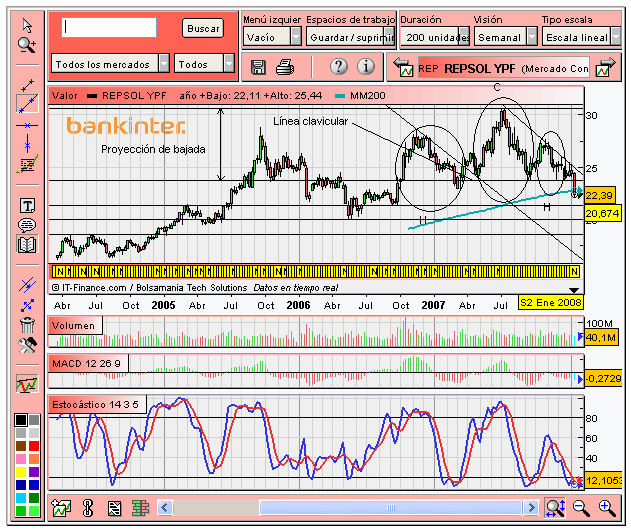Pick the purple color swatch
631x531 pixels.
pos(34,471)
